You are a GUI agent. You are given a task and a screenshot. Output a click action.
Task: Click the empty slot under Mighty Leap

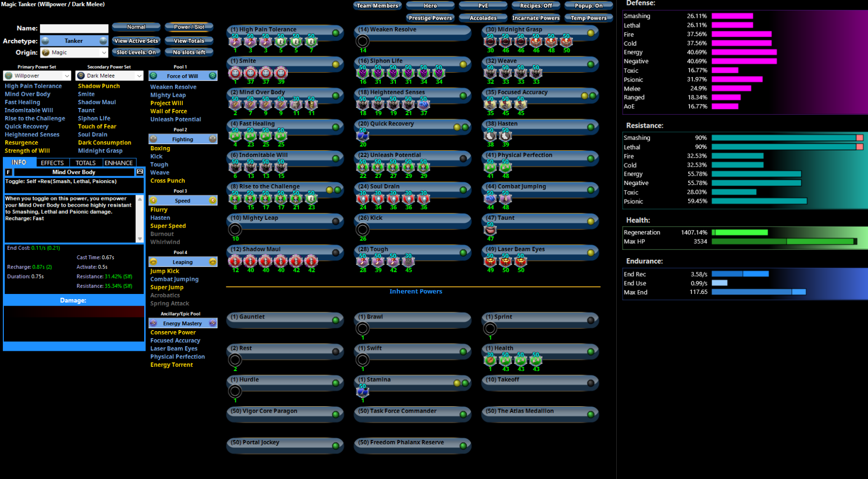point(235,230)
